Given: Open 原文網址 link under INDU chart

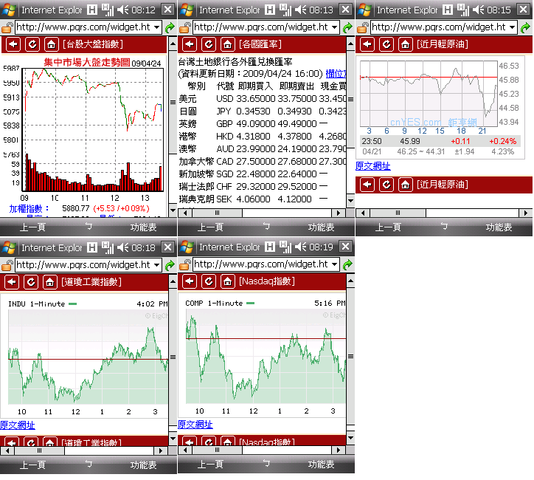Looking at the screenshot, I should [x=17, y=425].
